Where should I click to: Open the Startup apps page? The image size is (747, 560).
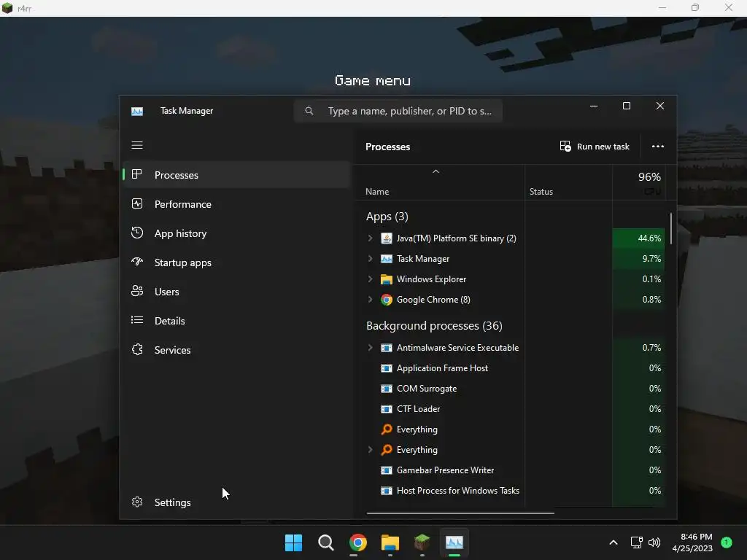[237, 262]
